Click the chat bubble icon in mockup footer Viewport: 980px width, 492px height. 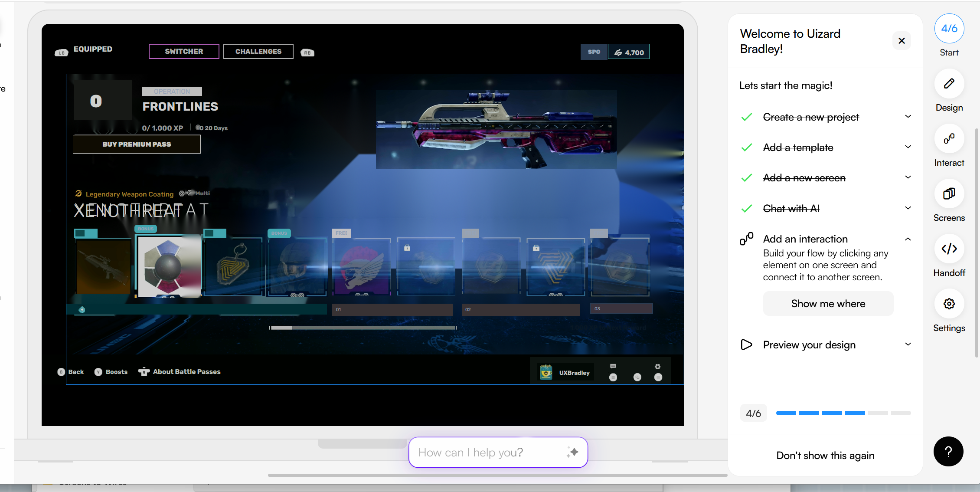[x=613, y=366]
